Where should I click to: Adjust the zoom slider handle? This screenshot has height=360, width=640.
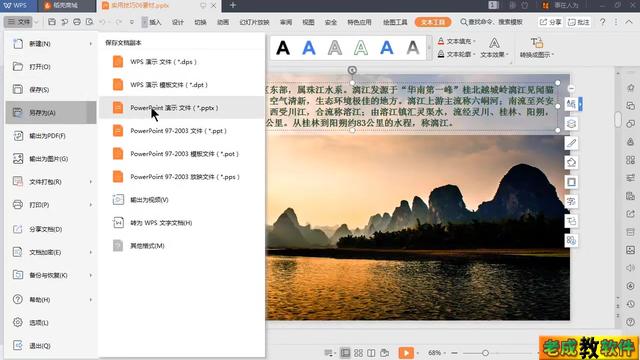[x=485, y=353]
